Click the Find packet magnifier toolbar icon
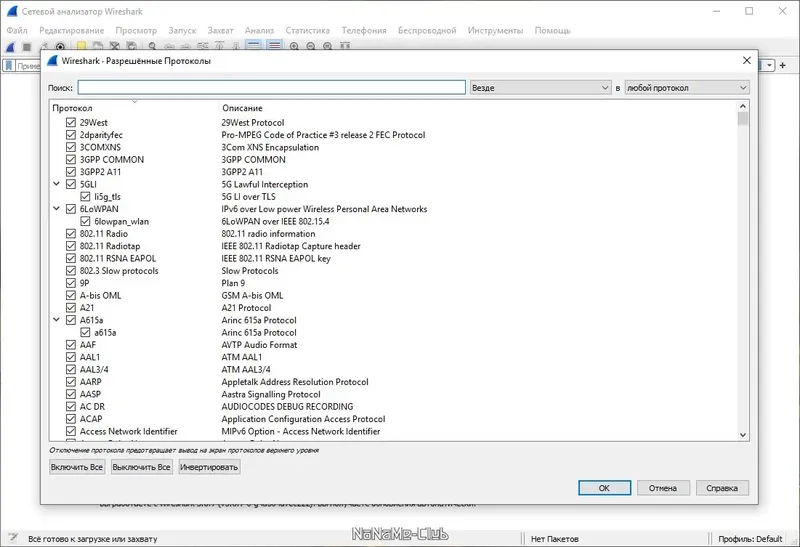This screenshot has height=547, width=800. tap(152, 46)
